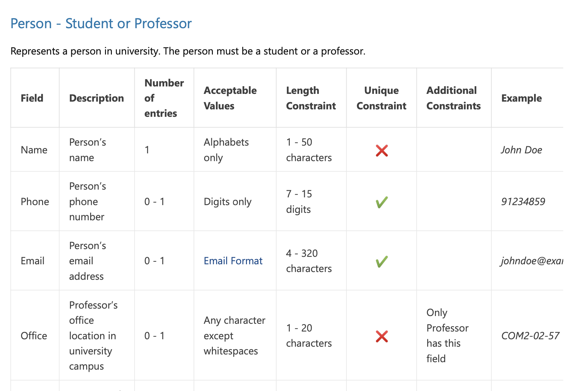Click the truncated johndoe email example

coord(532,261)
